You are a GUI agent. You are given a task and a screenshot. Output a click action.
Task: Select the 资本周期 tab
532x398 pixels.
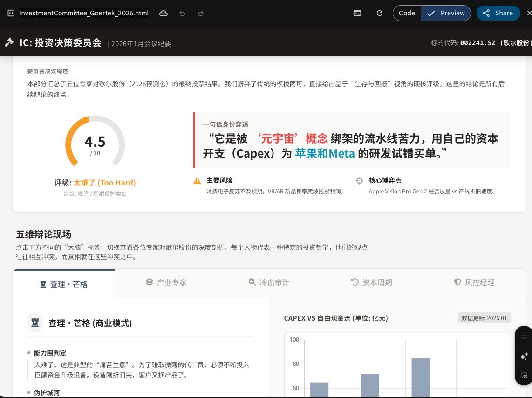tap(371, 282)
